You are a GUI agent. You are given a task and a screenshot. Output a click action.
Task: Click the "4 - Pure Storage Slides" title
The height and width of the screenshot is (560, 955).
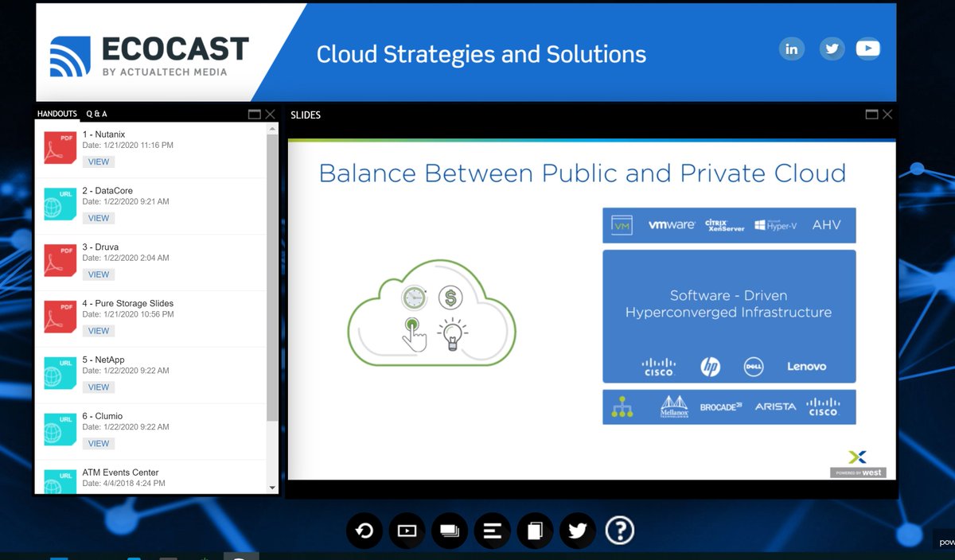(x=128, y=304)
